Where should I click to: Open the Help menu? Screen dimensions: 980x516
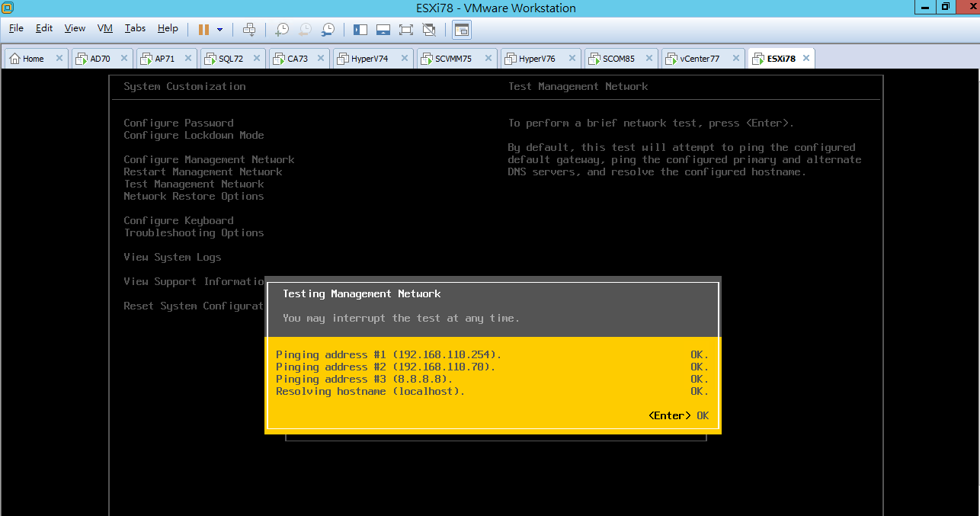point(168,28)
